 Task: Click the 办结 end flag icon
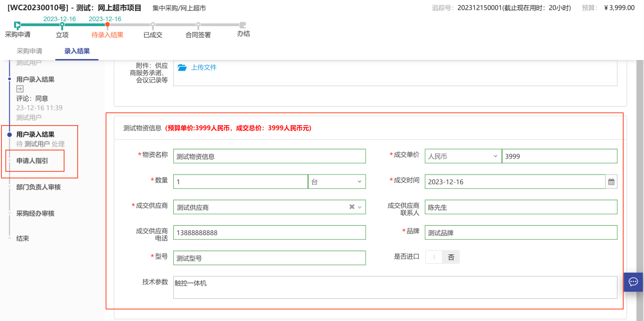(242, 25)
